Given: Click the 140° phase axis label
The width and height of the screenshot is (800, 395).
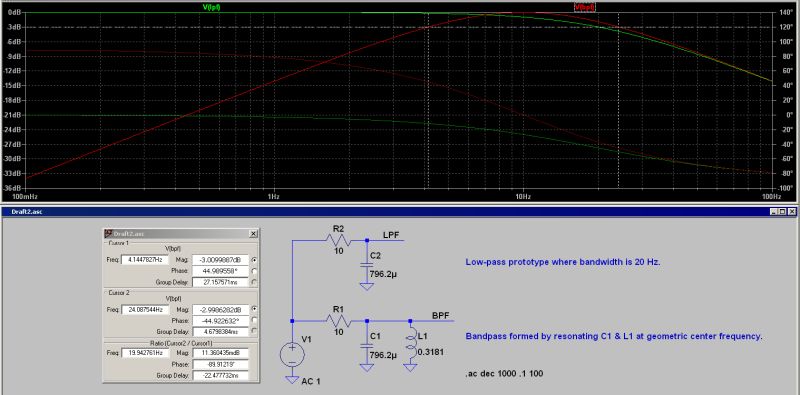Looking at the screenshot, I should (785, 12).
